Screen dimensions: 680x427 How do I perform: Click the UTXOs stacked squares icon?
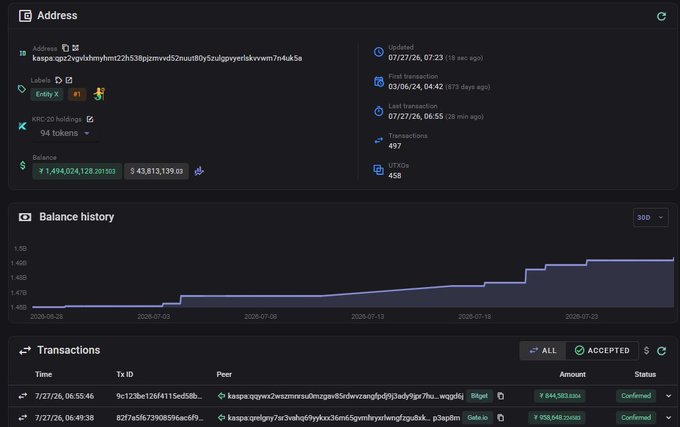coord(379,170)
